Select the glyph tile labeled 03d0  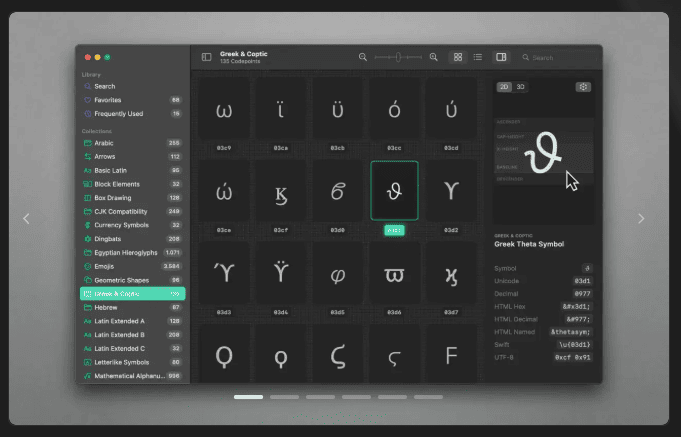click(337, 191)
